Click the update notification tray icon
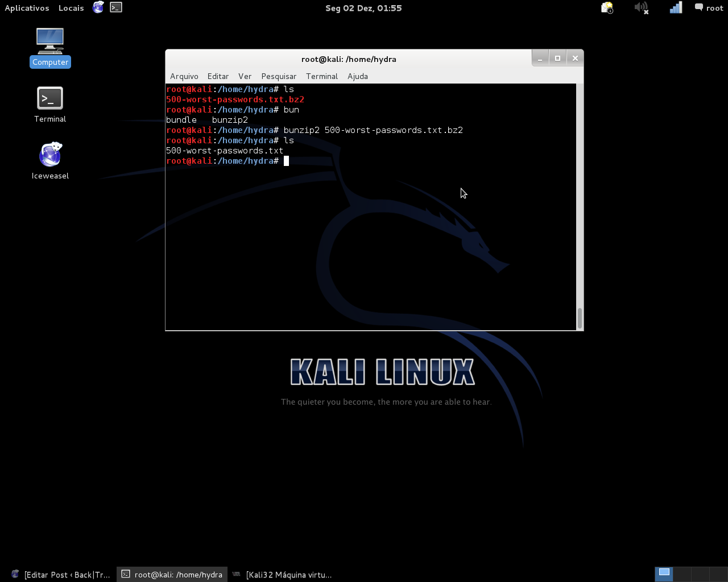728x582 pixels. (x=607, y=8)
